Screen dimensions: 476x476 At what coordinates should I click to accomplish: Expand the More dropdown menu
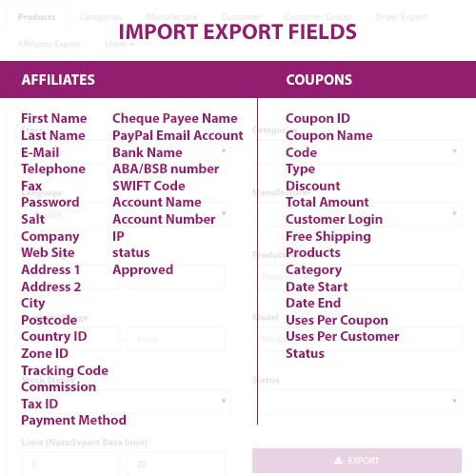tap(119, 44)
